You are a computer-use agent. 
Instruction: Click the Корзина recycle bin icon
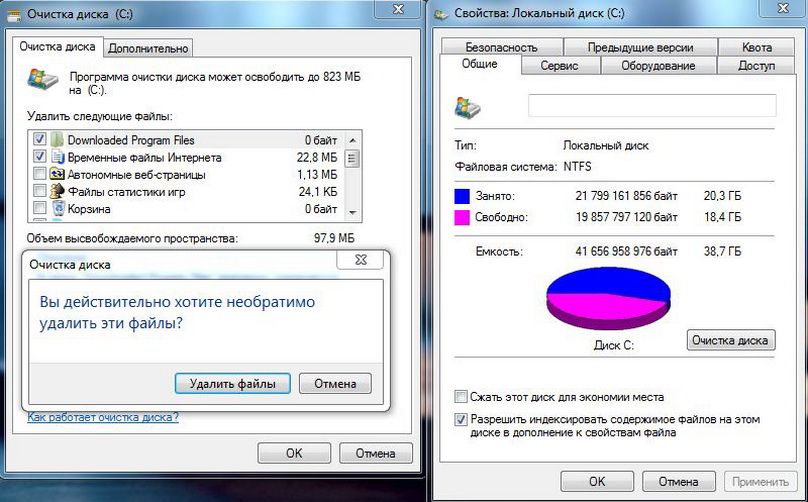click(x=59, y=209)
